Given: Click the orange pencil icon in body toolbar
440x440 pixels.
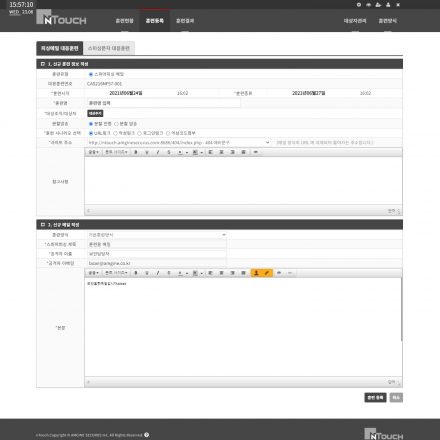Looking at the screenshot, I should (x=267, y=273).
